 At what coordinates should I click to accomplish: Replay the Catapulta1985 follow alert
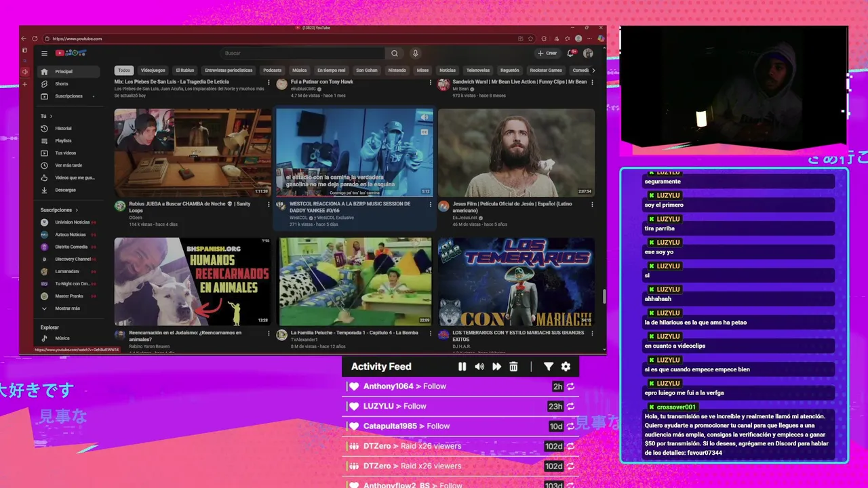click(571, 426)
